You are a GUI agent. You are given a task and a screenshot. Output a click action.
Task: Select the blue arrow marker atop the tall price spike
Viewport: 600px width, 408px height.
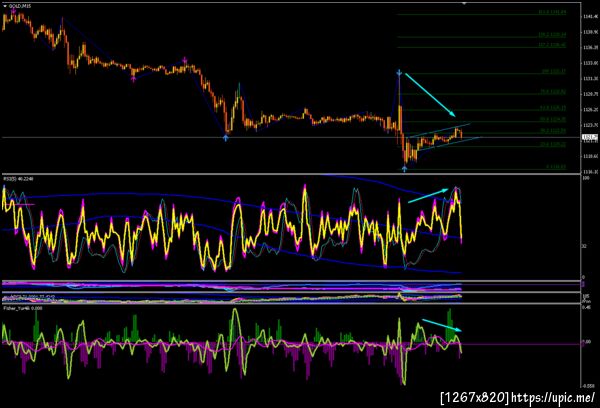tap(399, 72)
